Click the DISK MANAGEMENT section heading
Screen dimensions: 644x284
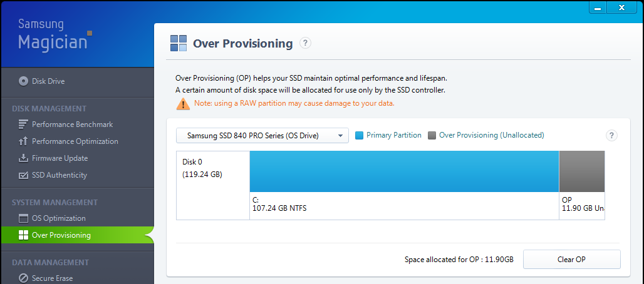[x=49, y=109]
